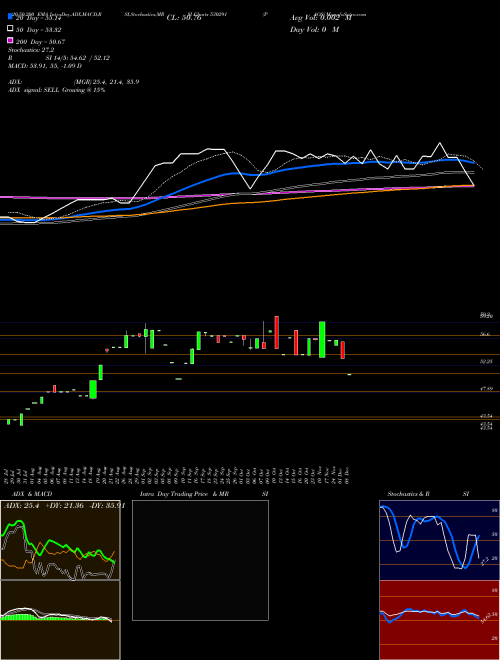
Task: Click the empty intraday trading price chart box
Action: (200, 560)
